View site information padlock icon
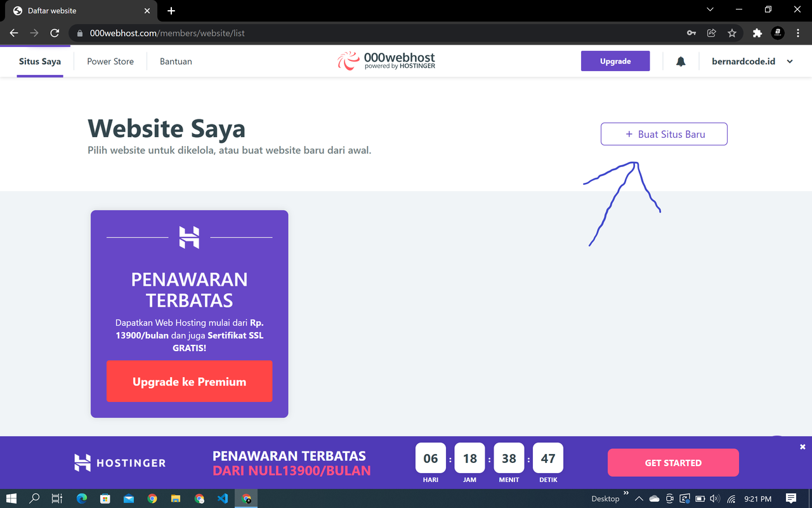The height and width of the screenshot is (508, 812). pyautogui.click(x=80, y=33)
